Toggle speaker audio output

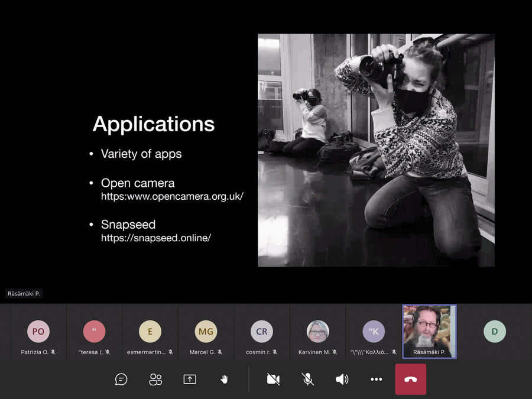coord(342,379)
